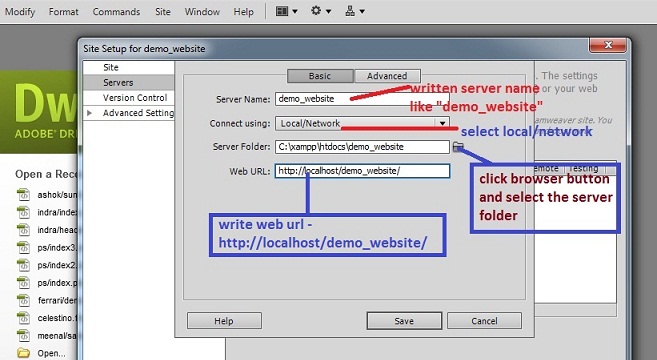Click the file icon beside ps/index3
Viewport: 657px width, 360px height.
(23, 248)
